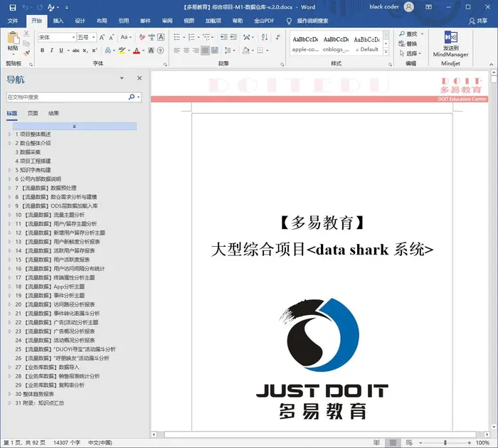Toggle subscript x₂ formatting

click(85, 50)
